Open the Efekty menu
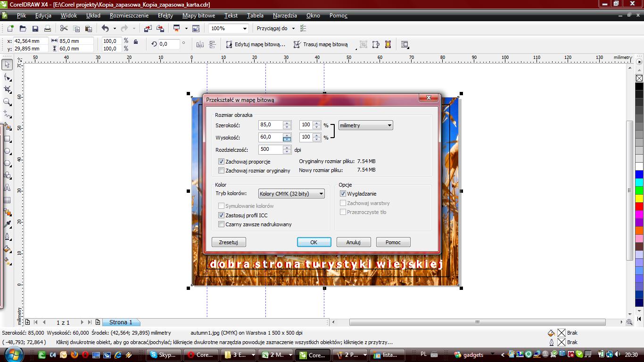 165,16
